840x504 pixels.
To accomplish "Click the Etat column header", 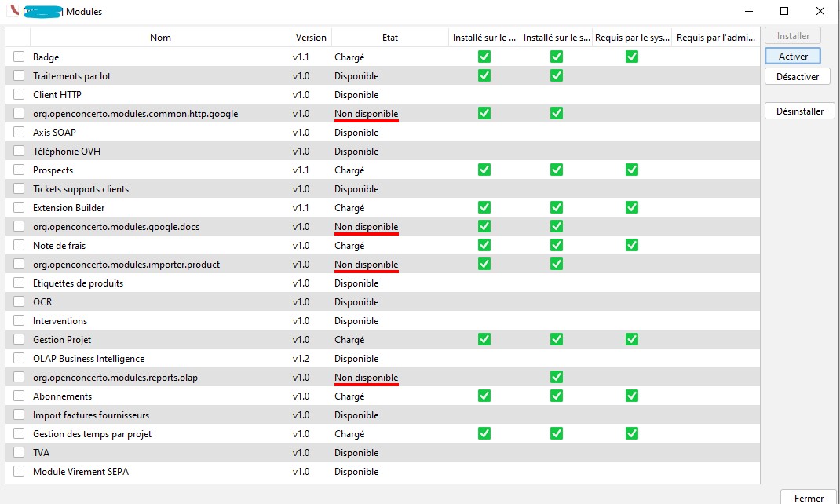I will 390,37.
